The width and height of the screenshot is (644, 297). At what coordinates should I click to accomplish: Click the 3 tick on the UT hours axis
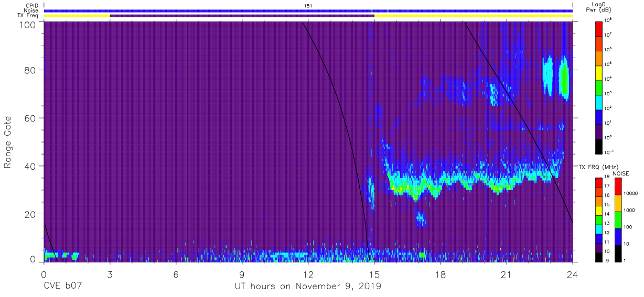110,274
